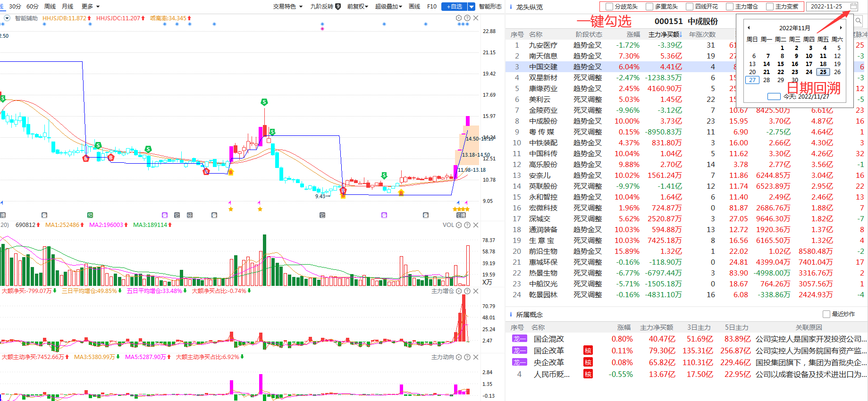Switch to the 周线 weekly chart

pyautogui.click(x=50, y=6)
